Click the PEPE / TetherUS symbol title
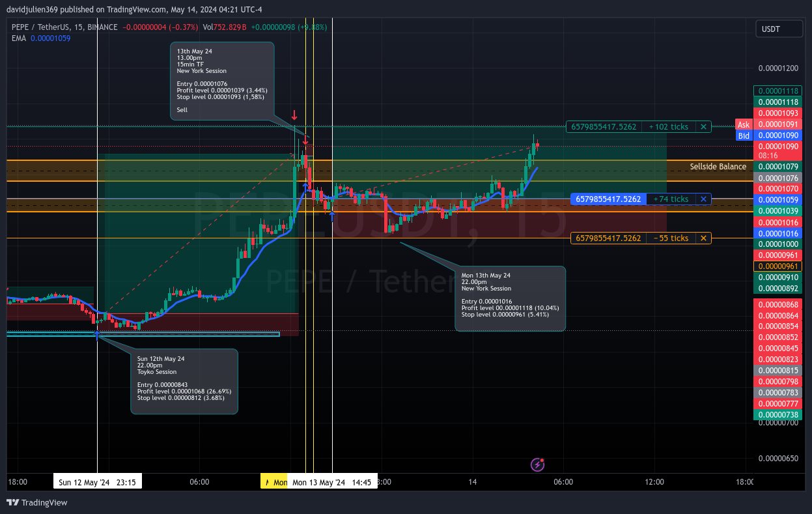This screenshot has width=812, height=514. (64, 27)
